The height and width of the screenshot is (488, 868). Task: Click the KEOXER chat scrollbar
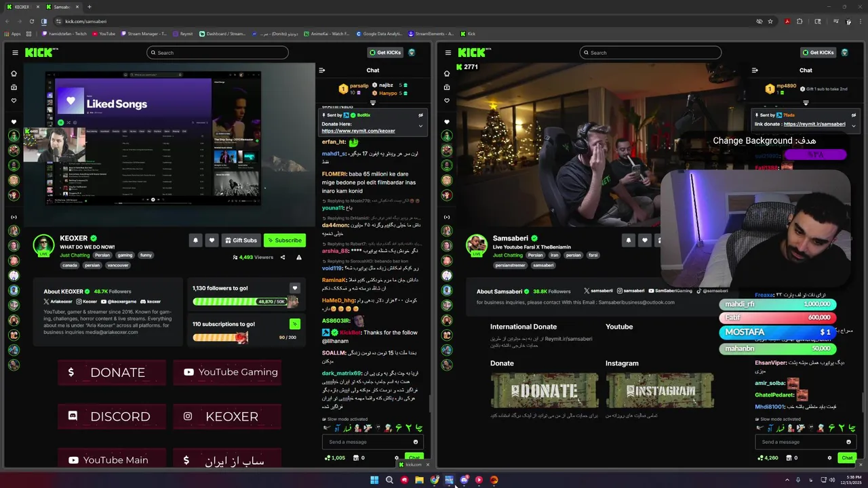(x=431, y=403)
